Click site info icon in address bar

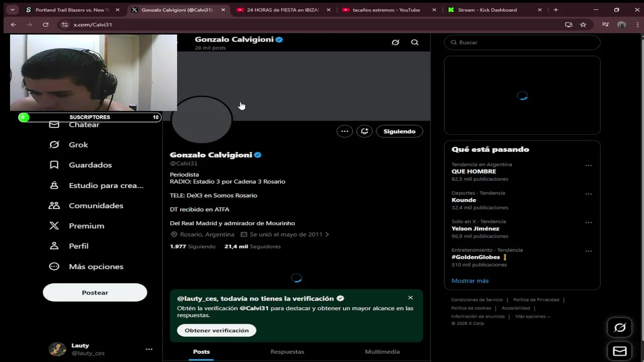(64, 24)
